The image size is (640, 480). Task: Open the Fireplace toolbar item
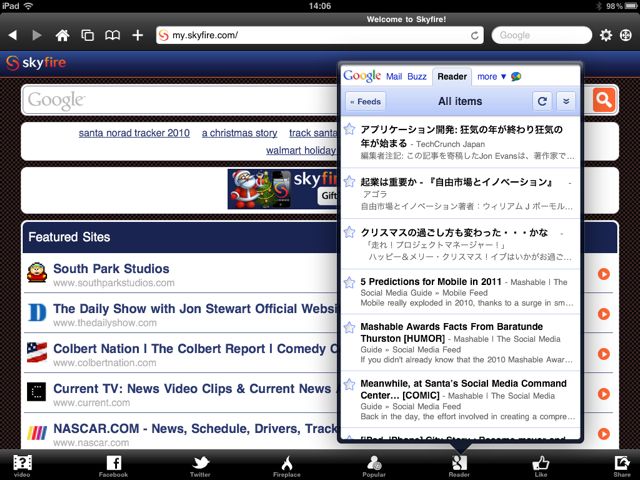point(287,466)
